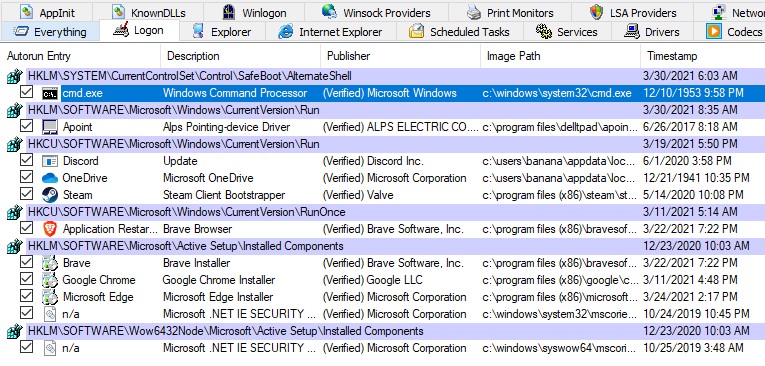This screenshot has height=366, width=765.
Task: Click the registry icon beside the AlternateShell key
Action: [x=15, y=76]
